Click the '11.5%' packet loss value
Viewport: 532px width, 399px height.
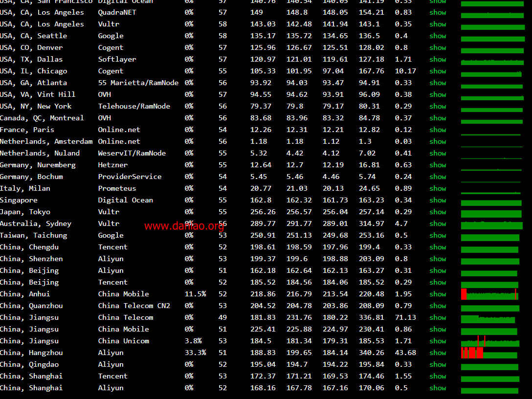coord(196,294)
